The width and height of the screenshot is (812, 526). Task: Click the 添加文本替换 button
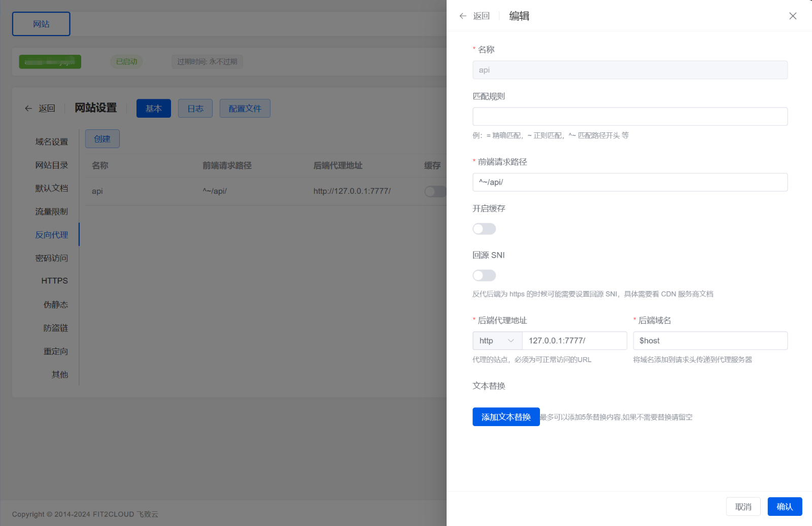pos(505,416)
